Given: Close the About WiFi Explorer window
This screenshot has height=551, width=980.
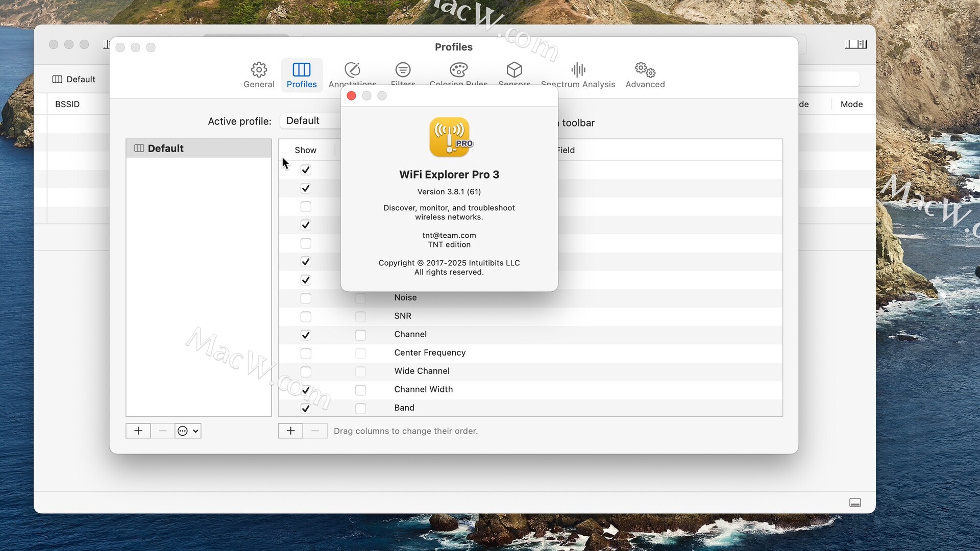Looking at the screenshot, I should (351, 96).
